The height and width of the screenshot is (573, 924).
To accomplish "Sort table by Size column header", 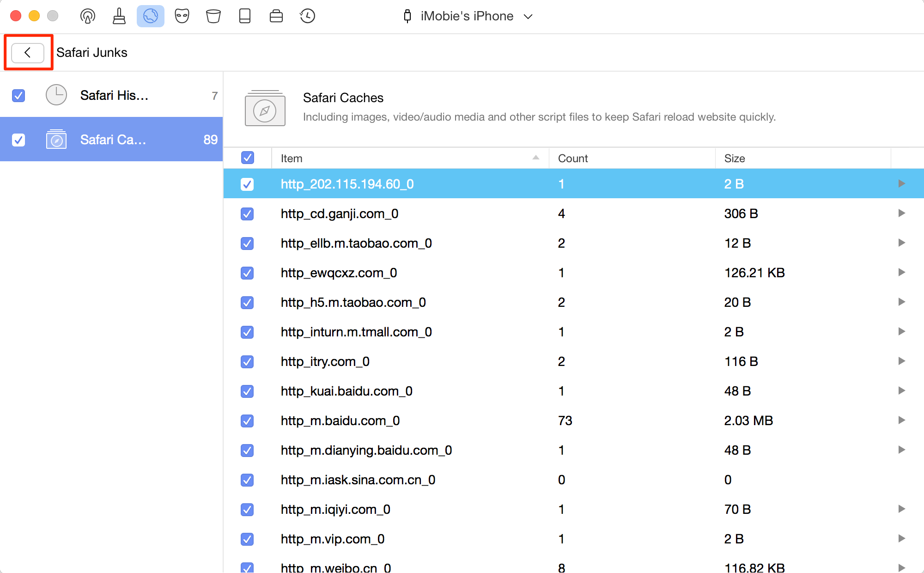I will click(803, 158).
